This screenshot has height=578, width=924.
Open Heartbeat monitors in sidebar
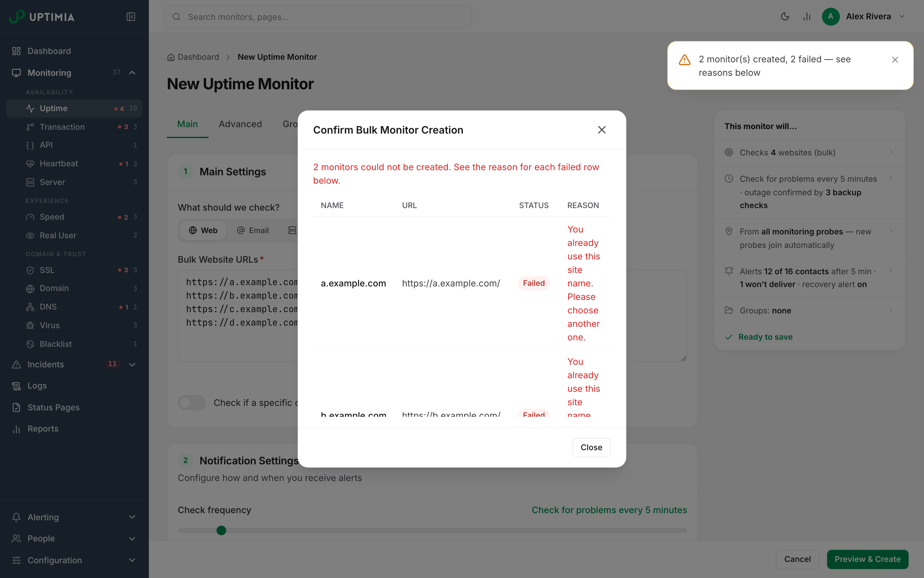(74, 164)
